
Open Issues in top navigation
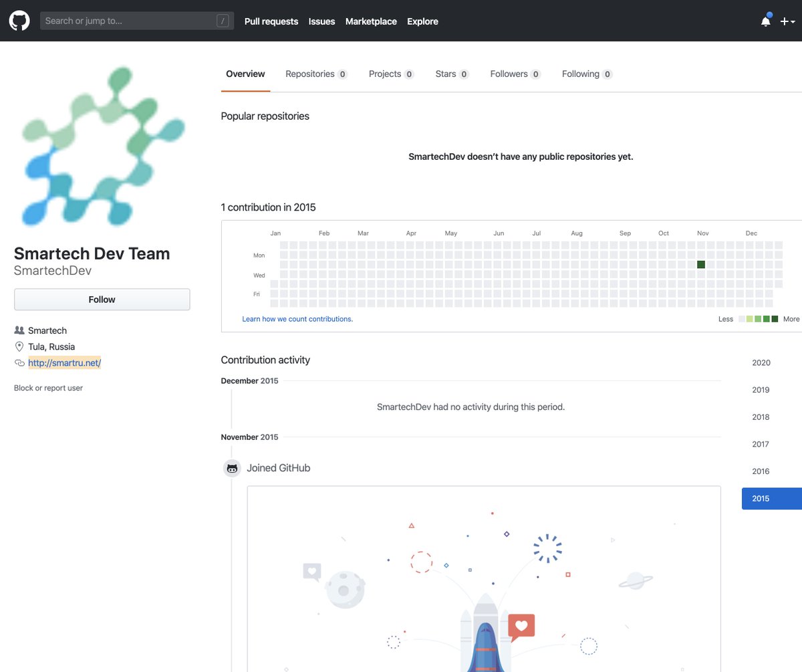coord(321,21)
